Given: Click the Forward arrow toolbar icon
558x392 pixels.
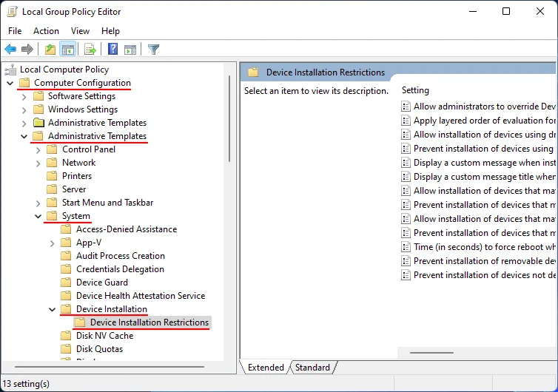Looking at the screenshot, I should [x=27, y=50].
